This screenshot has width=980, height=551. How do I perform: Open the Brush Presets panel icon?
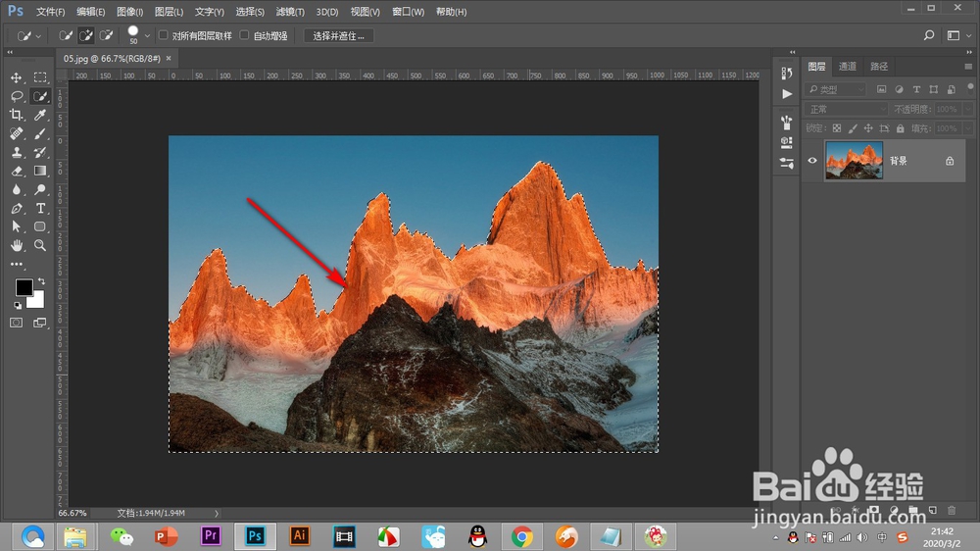tap(787, 122)
